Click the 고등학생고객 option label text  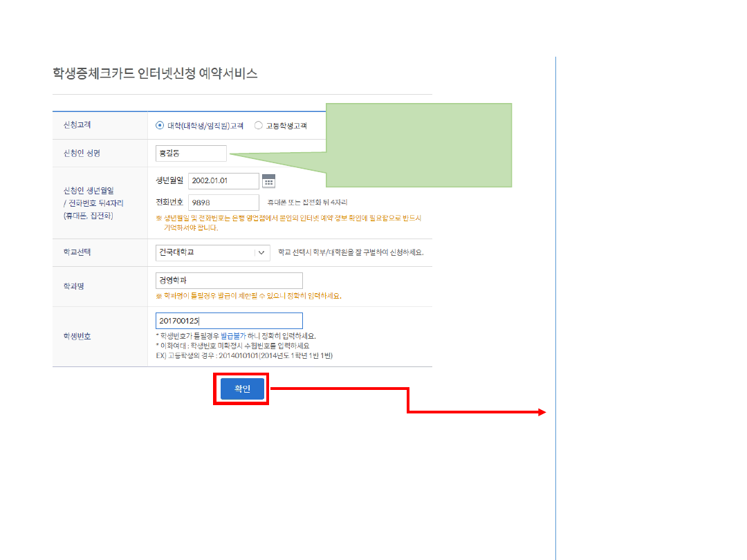[x=286, y=126]
